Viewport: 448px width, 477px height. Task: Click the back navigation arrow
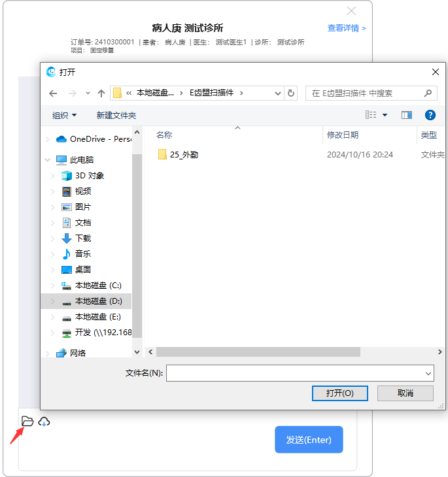click(54, 93)
